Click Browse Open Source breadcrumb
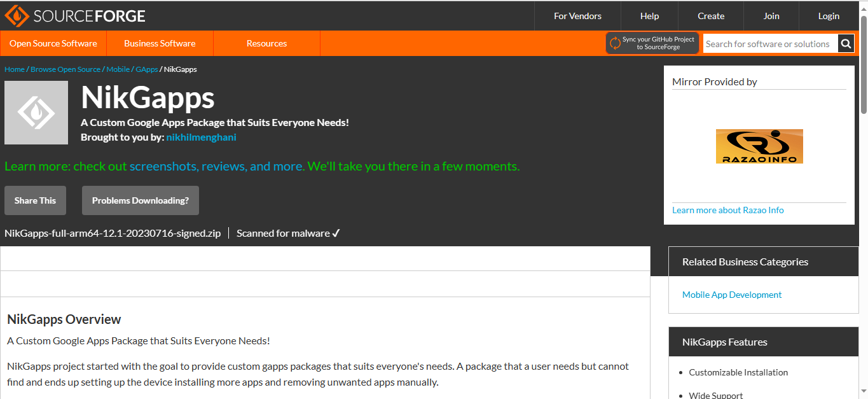Screen dimensions: 868x399 point(65,69)
